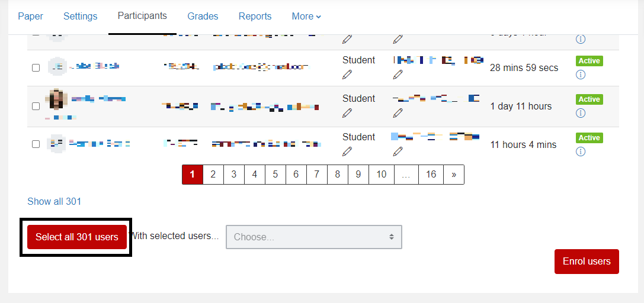Click Select all 301 users button
The width and height of the screenshot is (644, 303).
point(77,237)
